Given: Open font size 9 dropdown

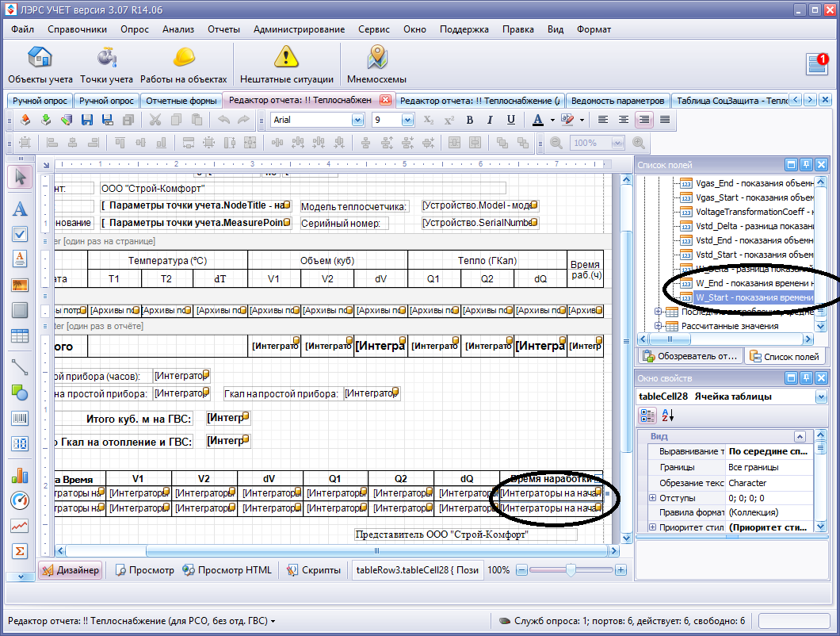Looking at the screenshot, I should point(407,120).
